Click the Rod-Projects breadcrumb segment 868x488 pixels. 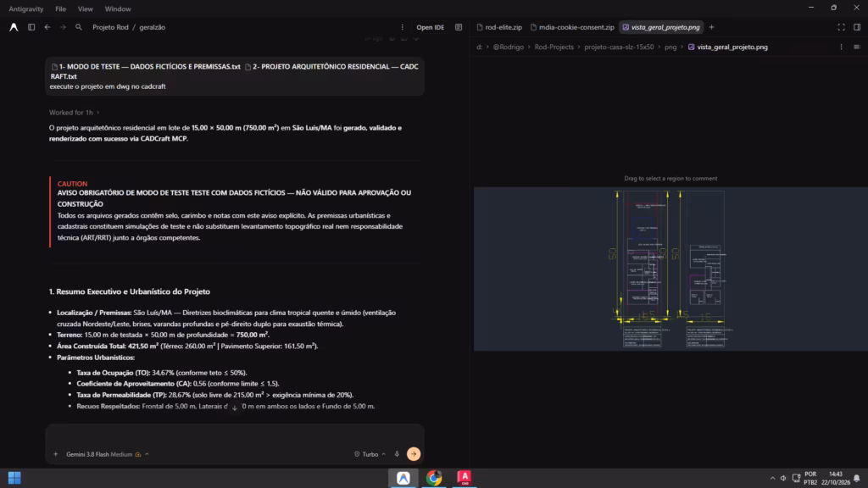tap(554, 47)
